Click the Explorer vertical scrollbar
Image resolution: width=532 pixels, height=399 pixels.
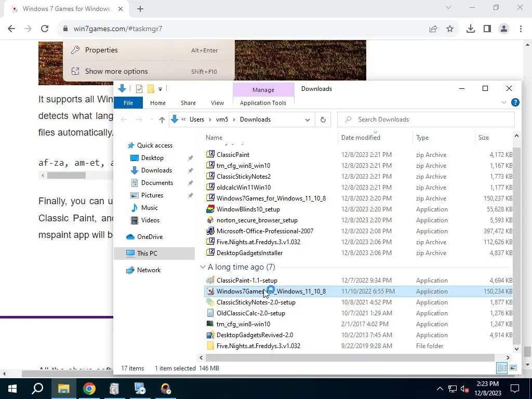point(516,246)
